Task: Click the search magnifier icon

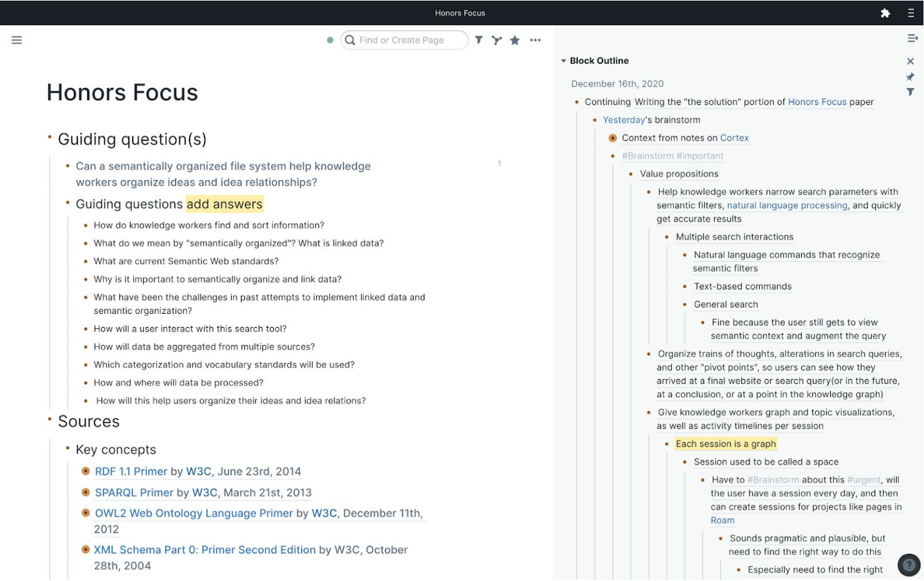Action: pyautogui.click(x=350, y=40)
